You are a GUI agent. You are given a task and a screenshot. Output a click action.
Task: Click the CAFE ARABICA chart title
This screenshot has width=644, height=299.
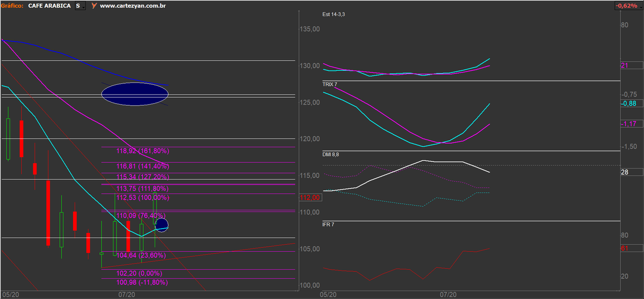coord(49,5)
